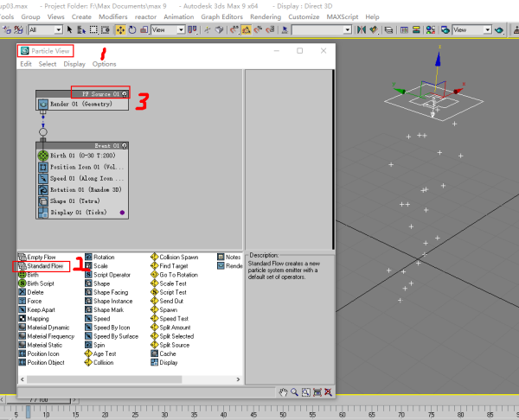
Task: Pick Age Test in depot
Action: coord(100,353)
